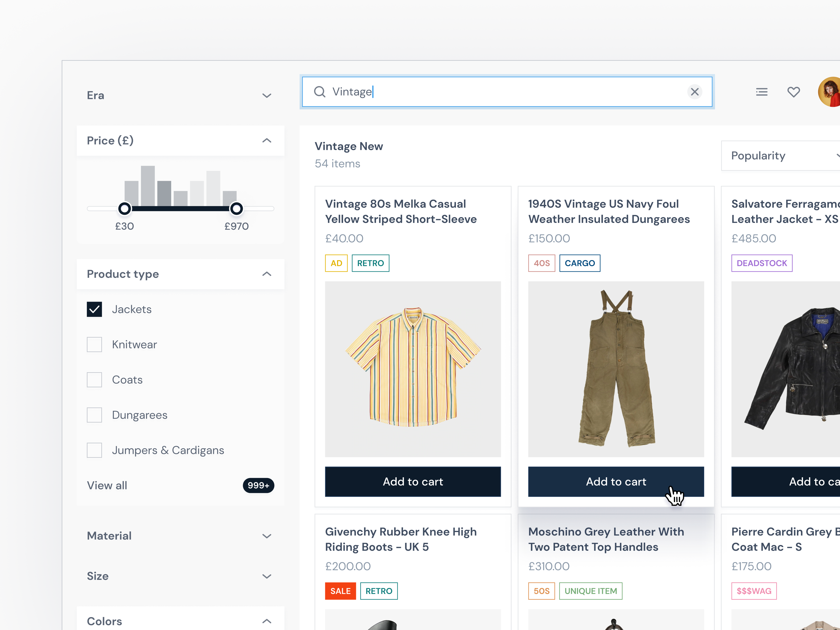The width and height of the screenshot is (840, 630).
Task: Uncheck the Jackets checkbox
Action: [x=94, y=309]
